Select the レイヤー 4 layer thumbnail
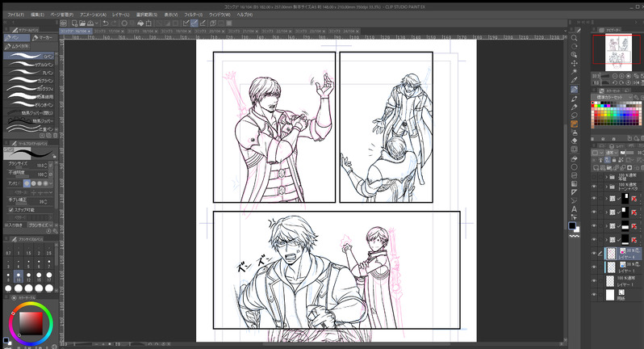 [612, 253]
